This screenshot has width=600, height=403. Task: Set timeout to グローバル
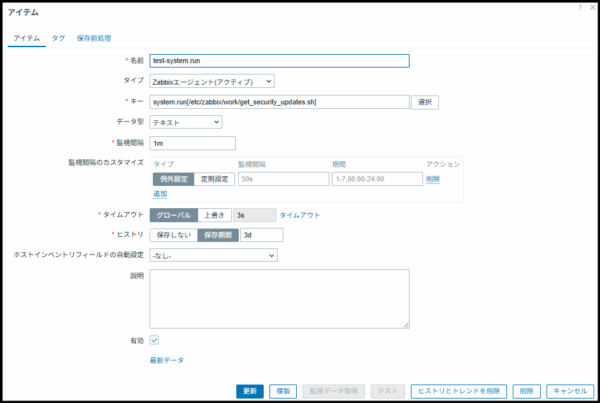tap(171, 215)
